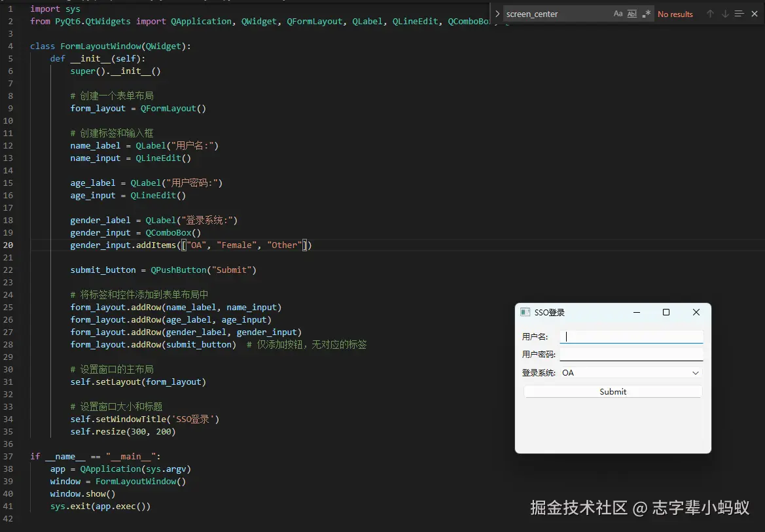The image size is (765, 532).
Task: Click the "Female" string on line 20
Action: (x=237, y=245)
